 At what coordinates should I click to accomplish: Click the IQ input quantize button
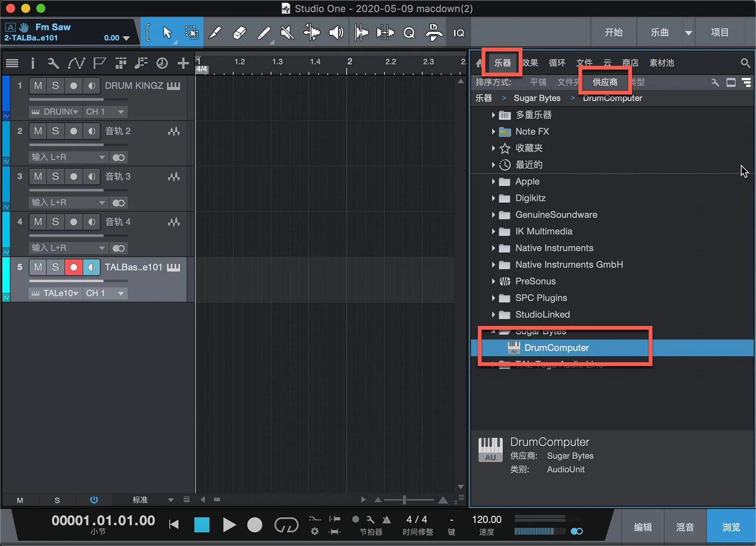coord(459,33)
